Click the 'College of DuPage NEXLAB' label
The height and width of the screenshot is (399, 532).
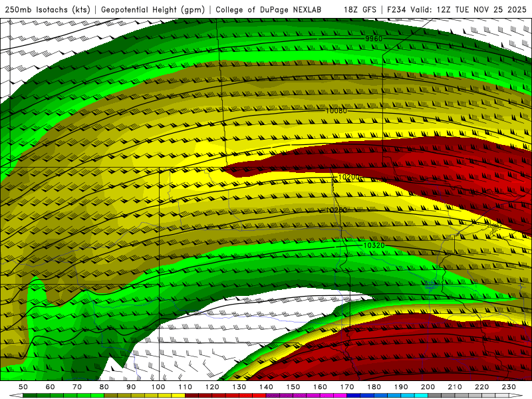(x=268, y=9)
